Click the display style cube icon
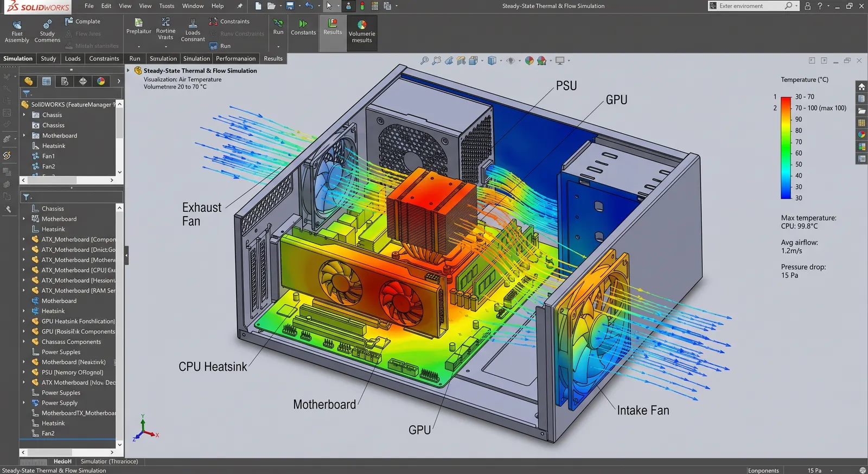The height and width of the screenshot is (474, 868). [492, 60]
